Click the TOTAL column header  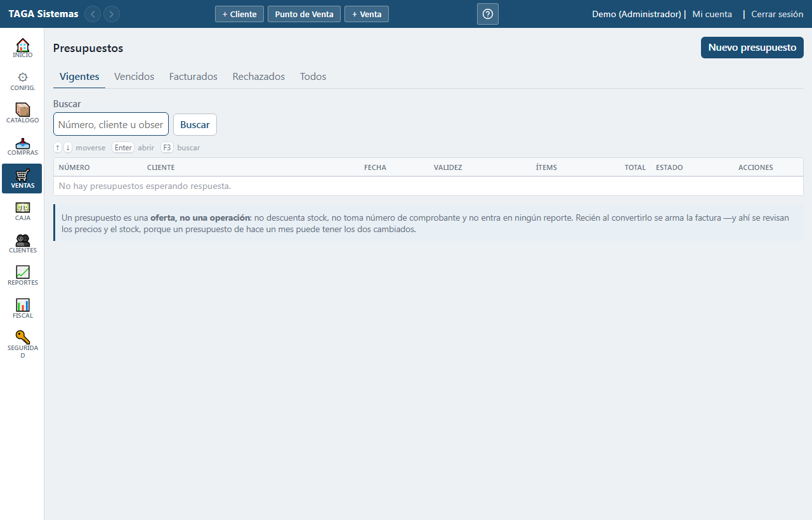coord(635,167)
